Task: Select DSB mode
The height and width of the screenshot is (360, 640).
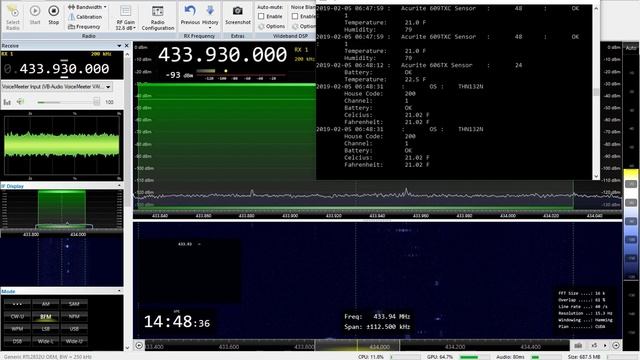Action: click(x=17, y=341)
